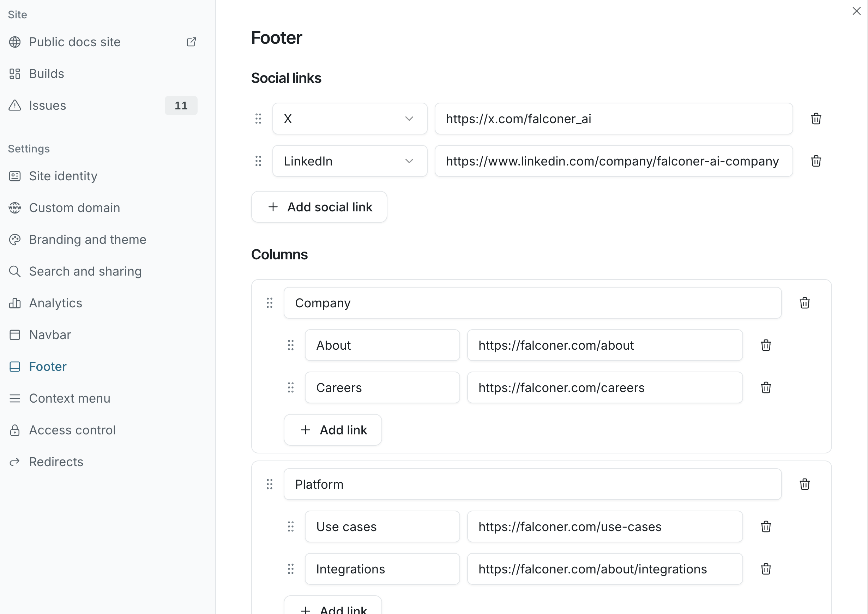Click drag handle of Integrations link
Screen dimensions: 868x614
[x=291, y=569]
